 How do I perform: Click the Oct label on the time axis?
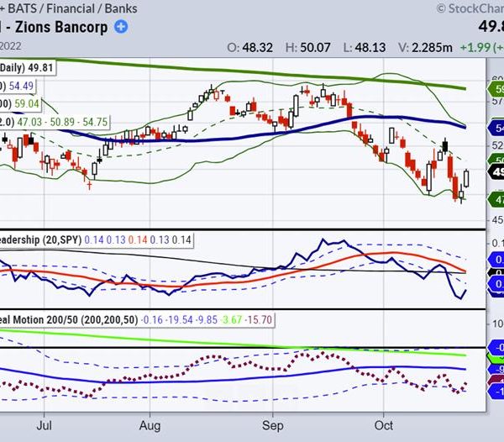click(384, 425)
